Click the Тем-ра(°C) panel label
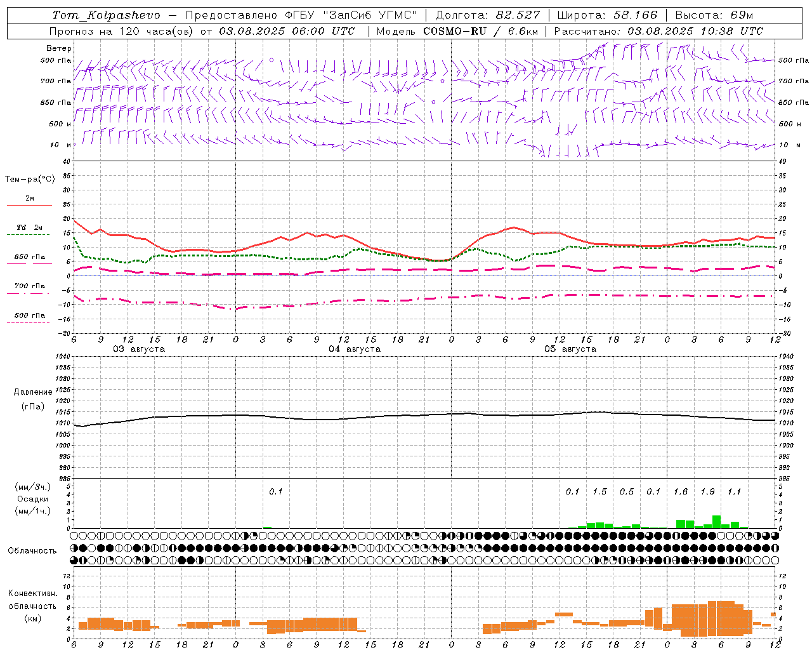This screenshot has width=812, height=650. point(30,179)
